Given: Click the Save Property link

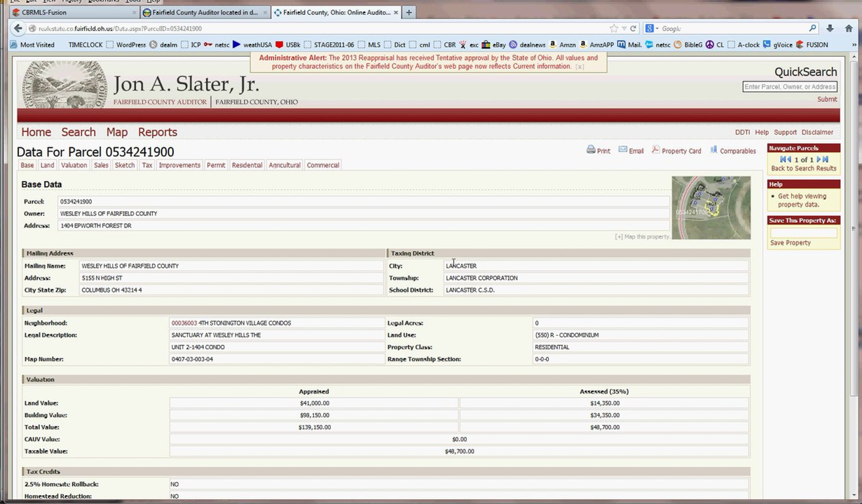Looking at the screenshot, I should coord(790,243).
